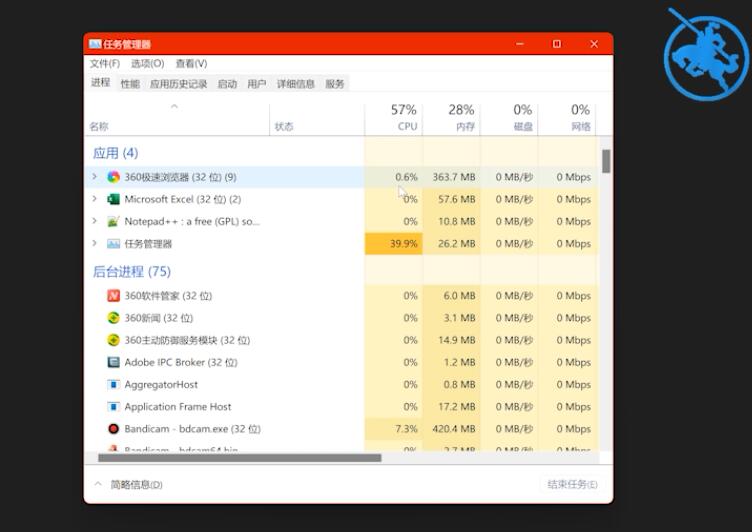Maximize the Task Manager window

pyautogui.click(x=557, y=44)
